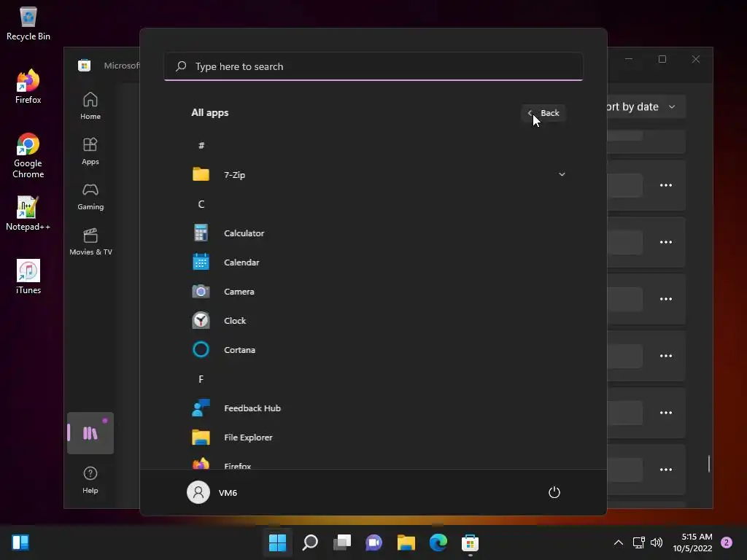Screen dimensions: 747x560
Task: Open File Explorer from the taskbar
Action: click(x=406, y=542)
